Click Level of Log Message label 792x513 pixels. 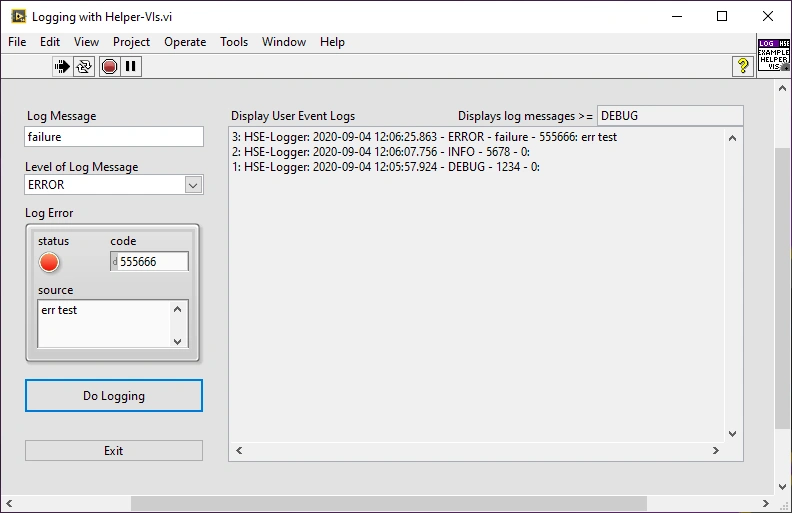click(81, 167)
